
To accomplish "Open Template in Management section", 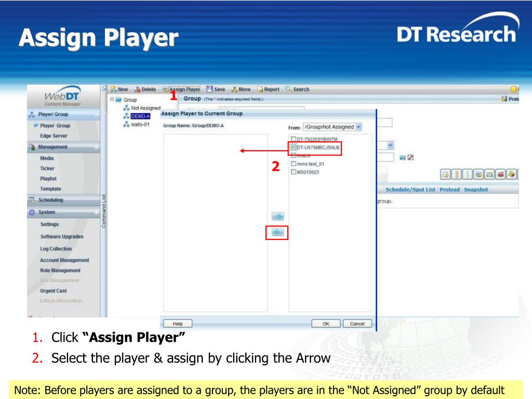I will pos(50,189).
